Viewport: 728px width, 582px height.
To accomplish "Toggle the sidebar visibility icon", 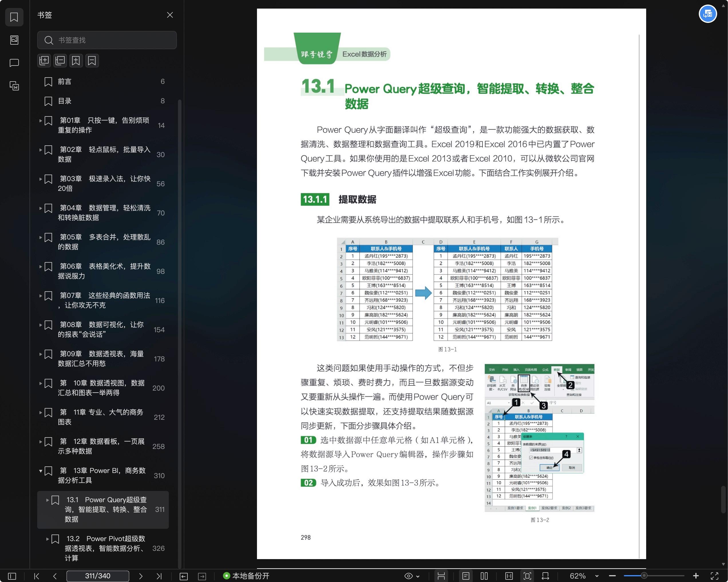I will (12, 576).
